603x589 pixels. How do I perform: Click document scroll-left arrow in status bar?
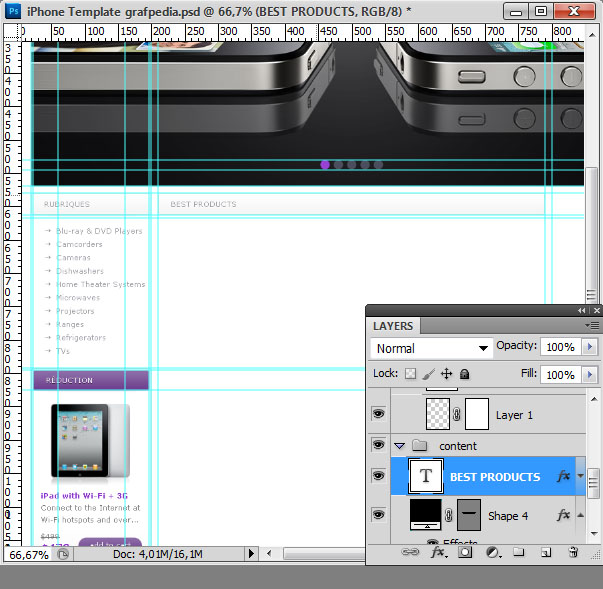pyautogui.click(x=269, y=554)
